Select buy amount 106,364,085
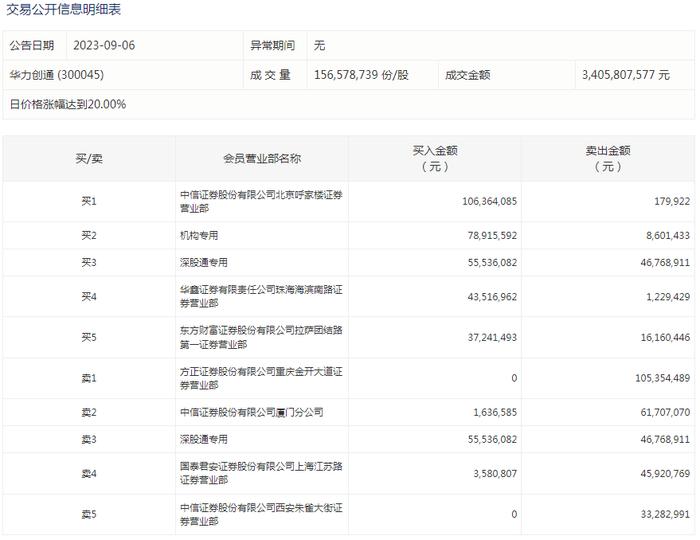This screenshot has height=540, width=700. click(489, 201)
